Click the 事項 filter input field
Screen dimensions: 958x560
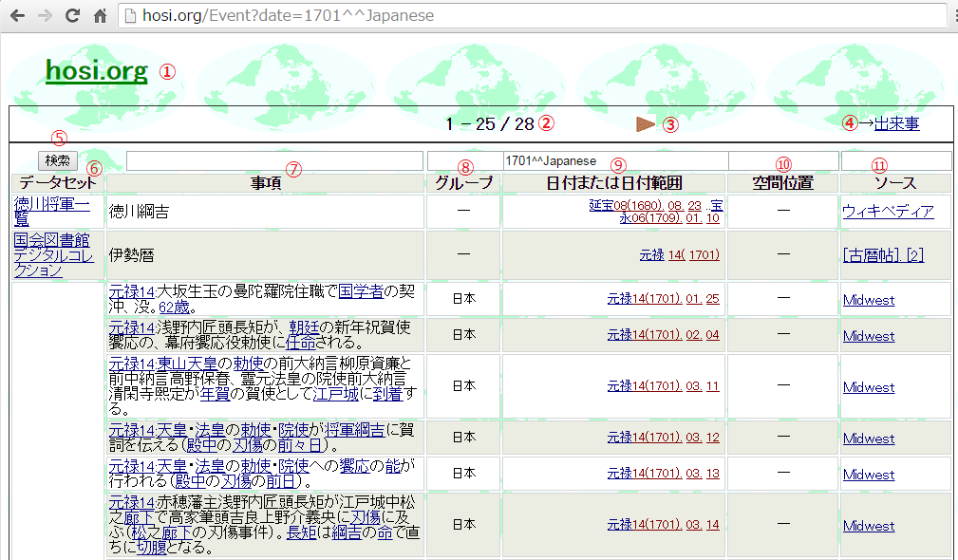(274, 161)
